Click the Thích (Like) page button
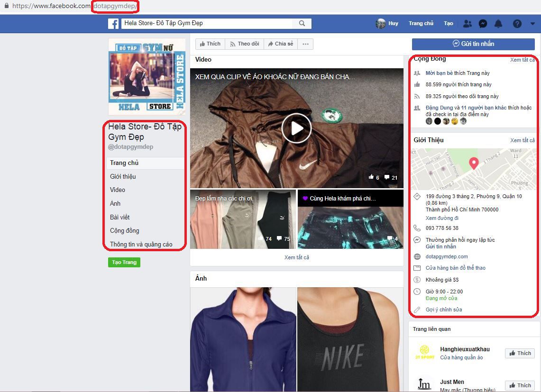Image resolution: width=541 pixels, height=392 pixels. point(210,44)
